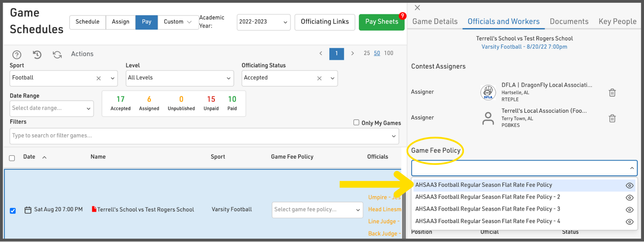The image size is (644, 242).
Task: Open the Officiating Links button
Action: tap(324, 22)
